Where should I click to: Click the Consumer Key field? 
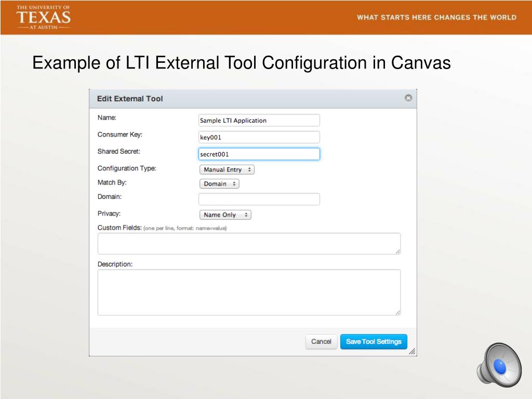click(x=259, y=137)
